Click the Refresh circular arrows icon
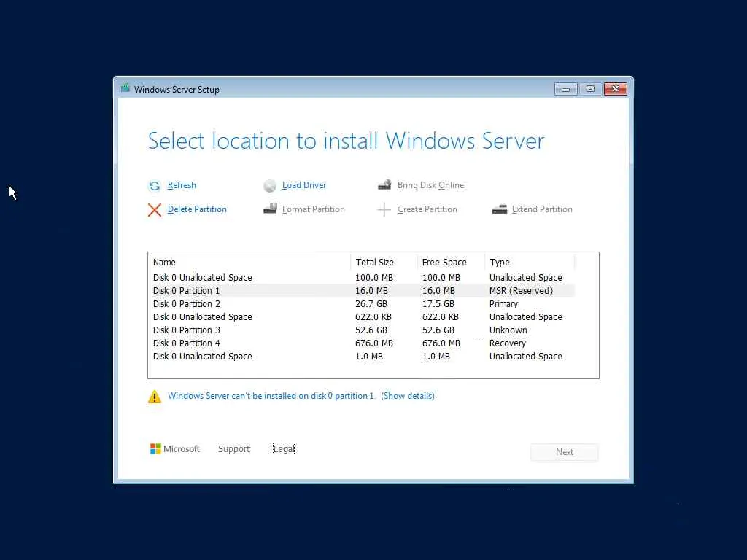 pos(155,186)
